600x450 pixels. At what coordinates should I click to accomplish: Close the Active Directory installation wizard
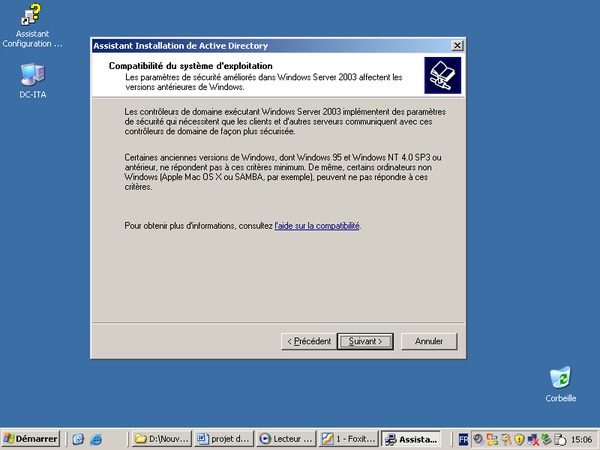tap(457, 45)
